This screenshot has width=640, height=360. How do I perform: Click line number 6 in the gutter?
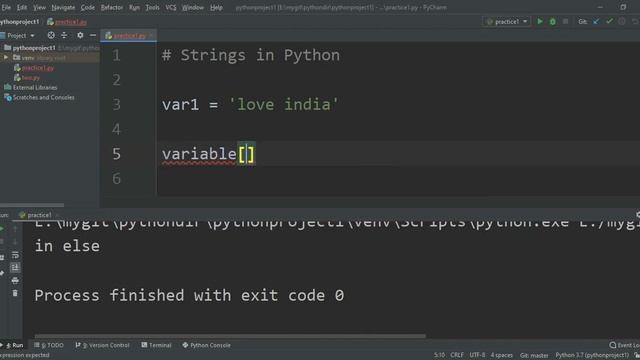[x=117, y=178]
